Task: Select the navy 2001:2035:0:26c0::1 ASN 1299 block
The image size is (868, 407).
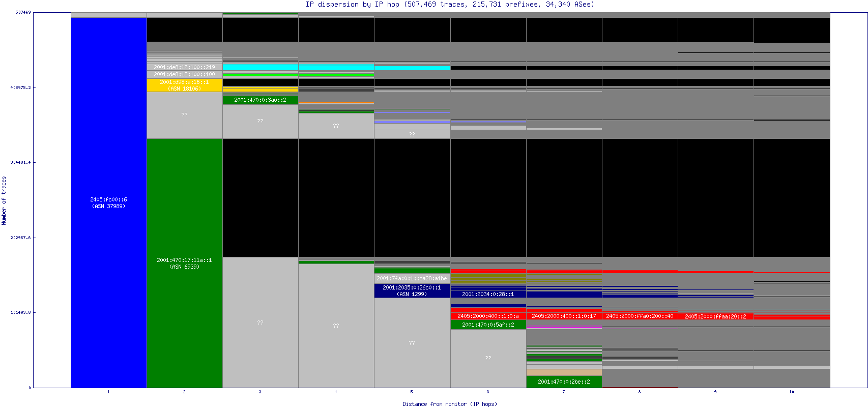Action: [412, 290]
